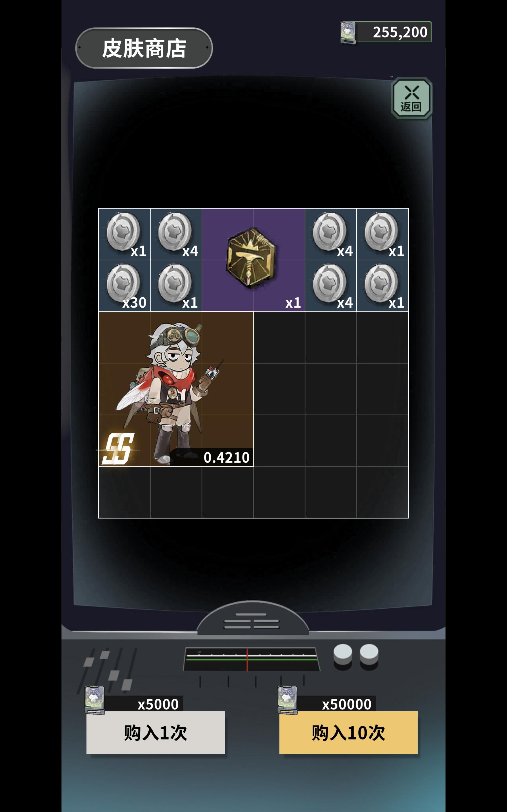Click the yellow 购入10次 button
The height and width of the screenshot is (812, 507).
click(x=348, y=732)
